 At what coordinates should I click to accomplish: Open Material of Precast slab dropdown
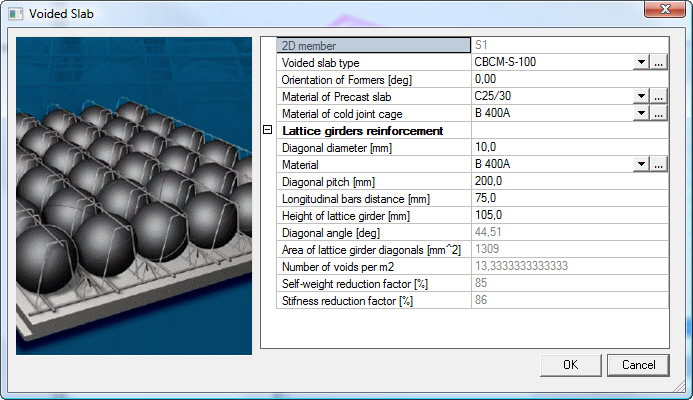pyautogui.click(x=641, y=97)
